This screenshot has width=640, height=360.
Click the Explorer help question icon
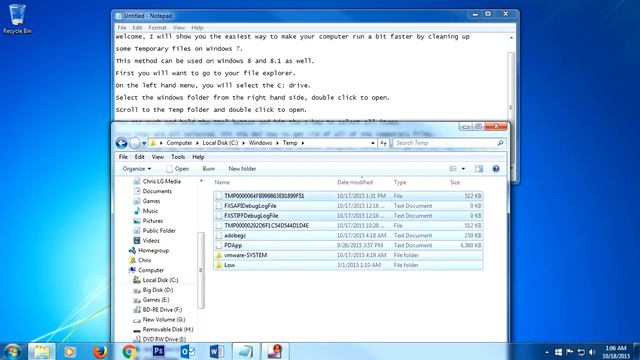[x=496, y=169]
